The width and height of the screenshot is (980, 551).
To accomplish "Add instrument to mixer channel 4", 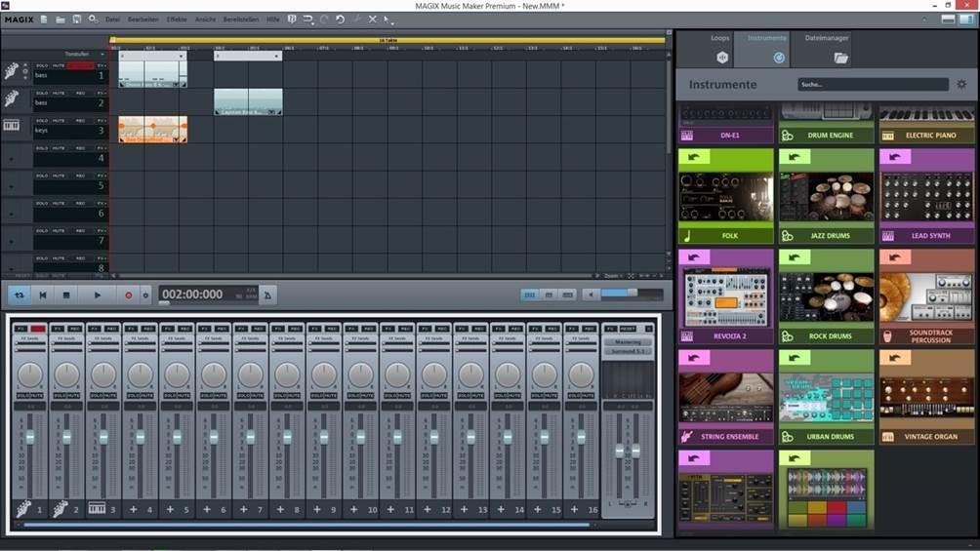I will click(x=133, y=510).
